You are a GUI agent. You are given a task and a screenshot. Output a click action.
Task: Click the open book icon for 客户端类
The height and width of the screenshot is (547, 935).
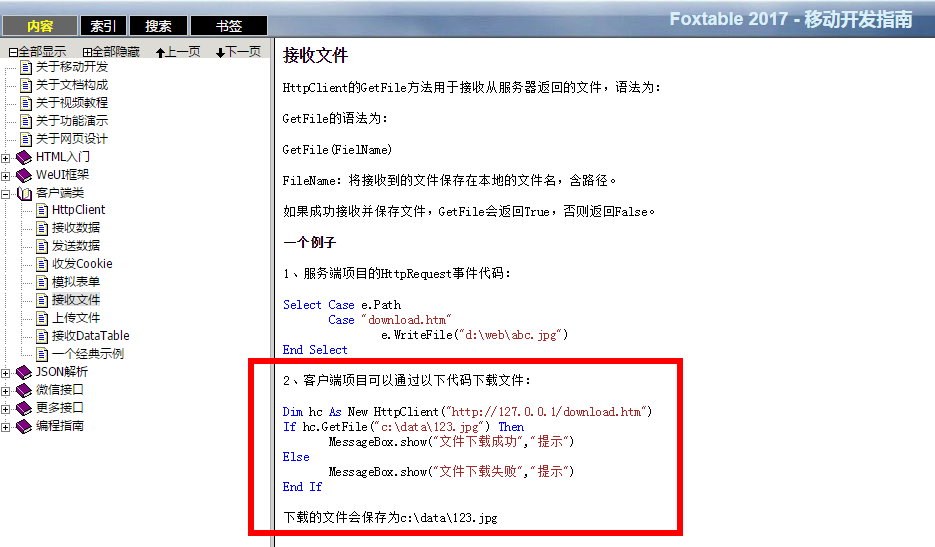pos(24,193)
